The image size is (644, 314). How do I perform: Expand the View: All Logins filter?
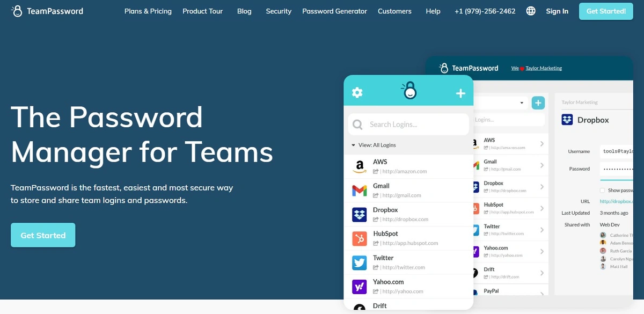coord(374,145)
